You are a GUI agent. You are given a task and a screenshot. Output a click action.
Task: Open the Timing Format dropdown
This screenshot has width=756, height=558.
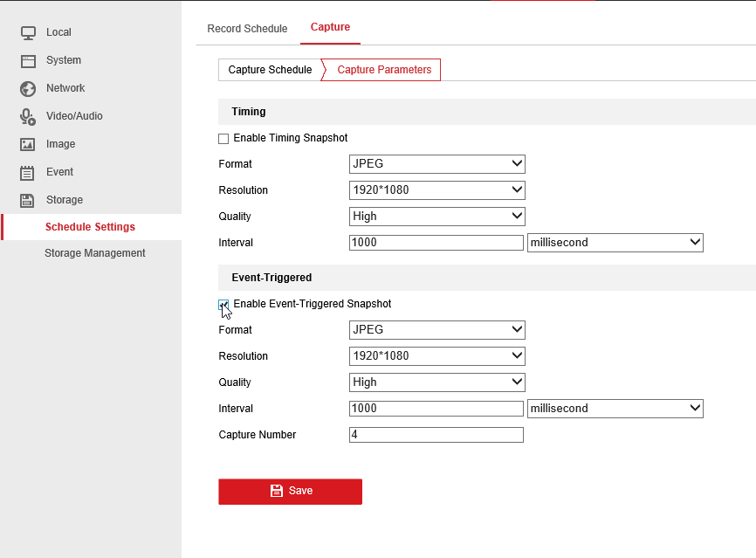click(436, 164)
